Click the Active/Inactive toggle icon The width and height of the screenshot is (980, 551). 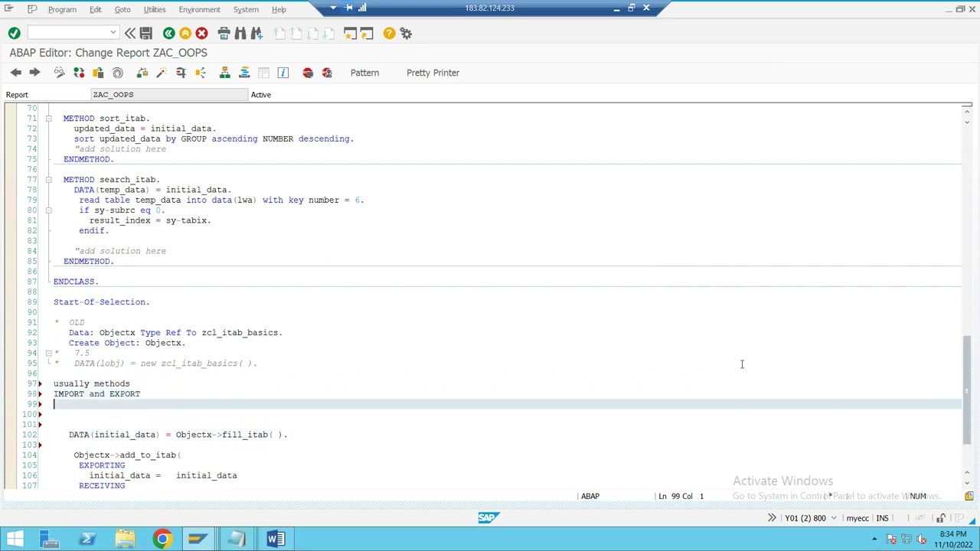point(79,73)
